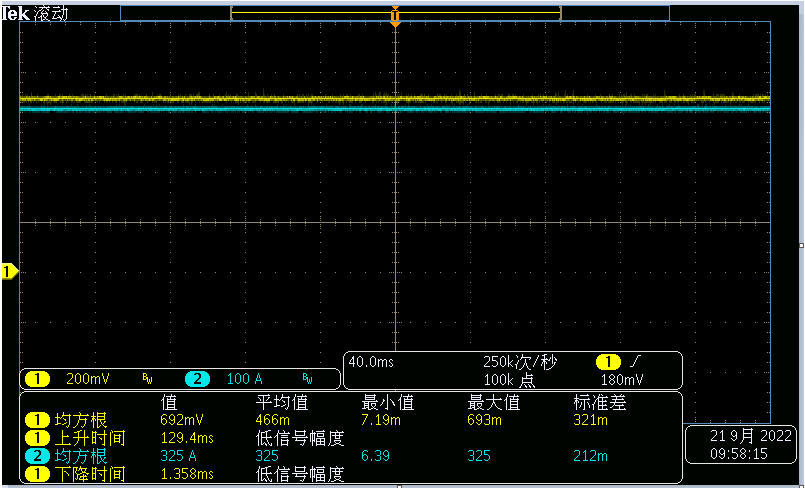Image resolution: width=805 pixels, height=488 pixels.
Task: Click the waveform record view bar at top
Action: pyautogui.click(x=395, y=13)
